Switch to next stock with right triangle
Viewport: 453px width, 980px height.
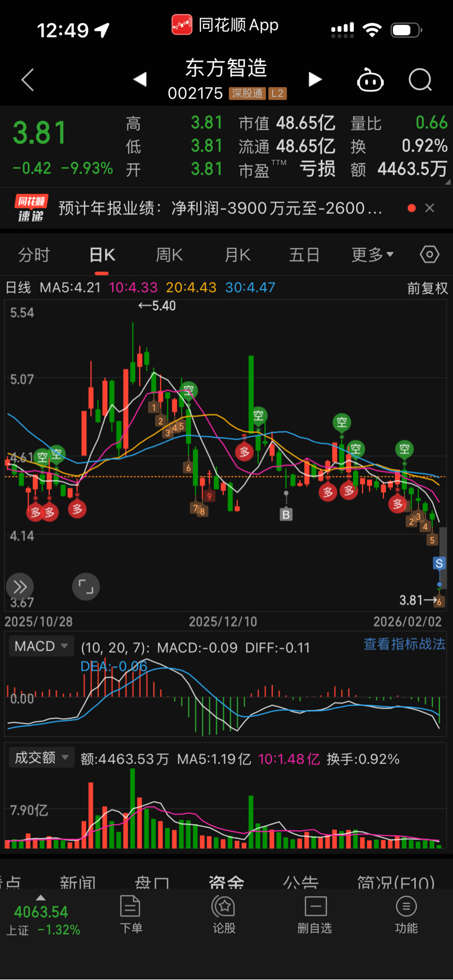tap(315, 80)
